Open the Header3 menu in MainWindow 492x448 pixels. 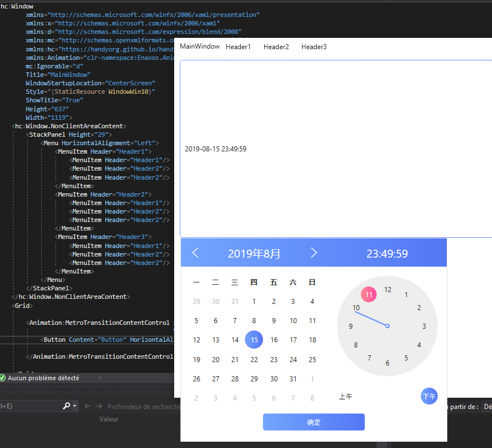313,47
